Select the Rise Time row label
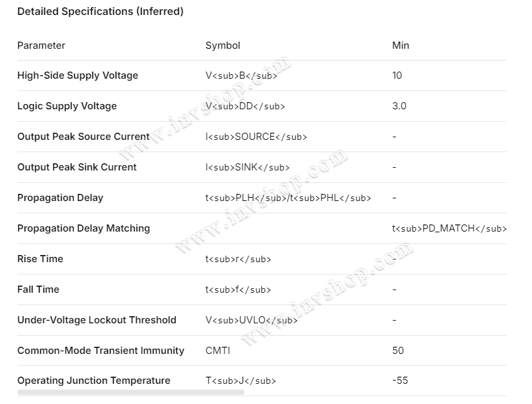 coord(40,259)
